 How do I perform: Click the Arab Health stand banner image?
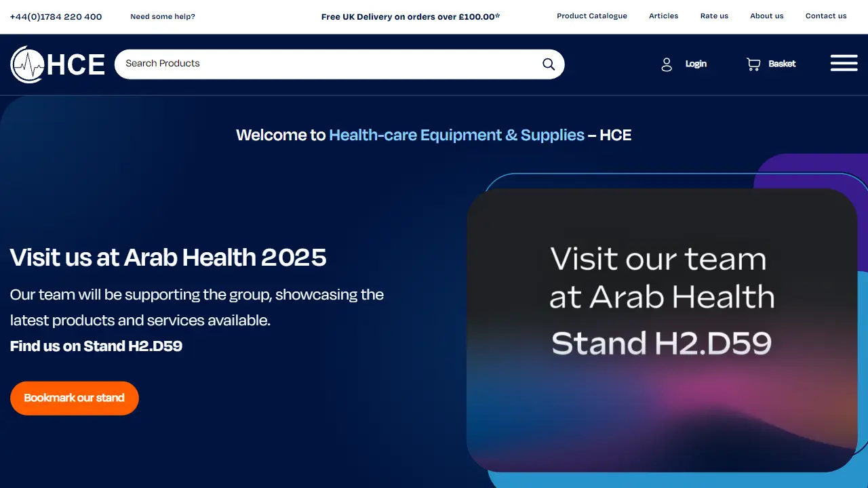click(x=662, y=330)
